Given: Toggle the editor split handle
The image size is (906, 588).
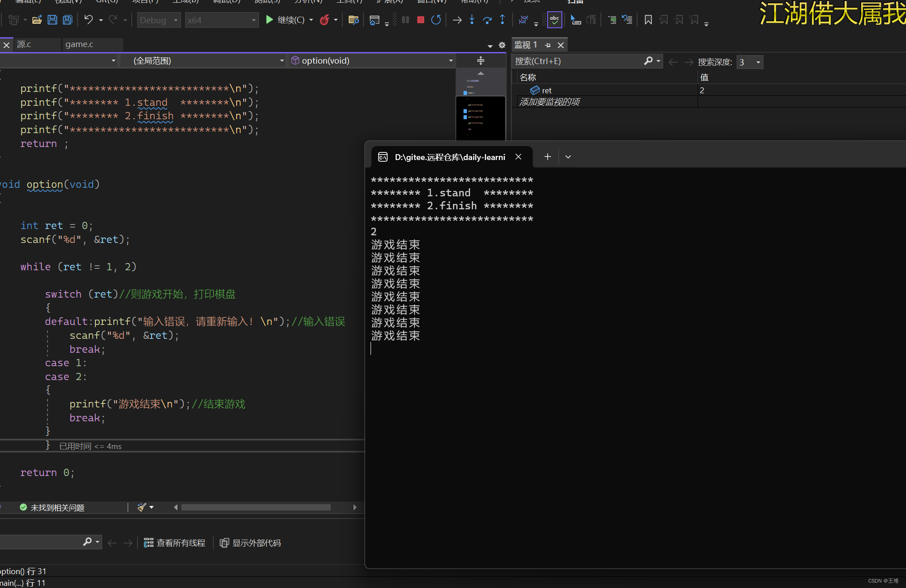Looking at the screenshot, I should point(480,61).
